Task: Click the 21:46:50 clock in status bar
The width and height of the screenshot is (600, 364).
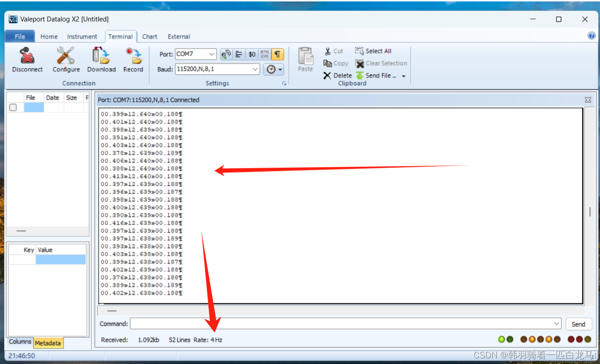Action: pos(21,355)
